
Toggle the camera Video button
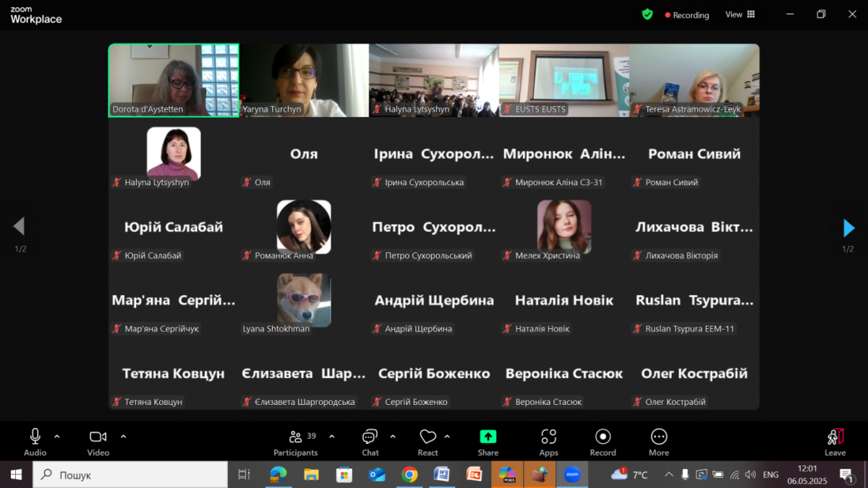coord(98,441)
